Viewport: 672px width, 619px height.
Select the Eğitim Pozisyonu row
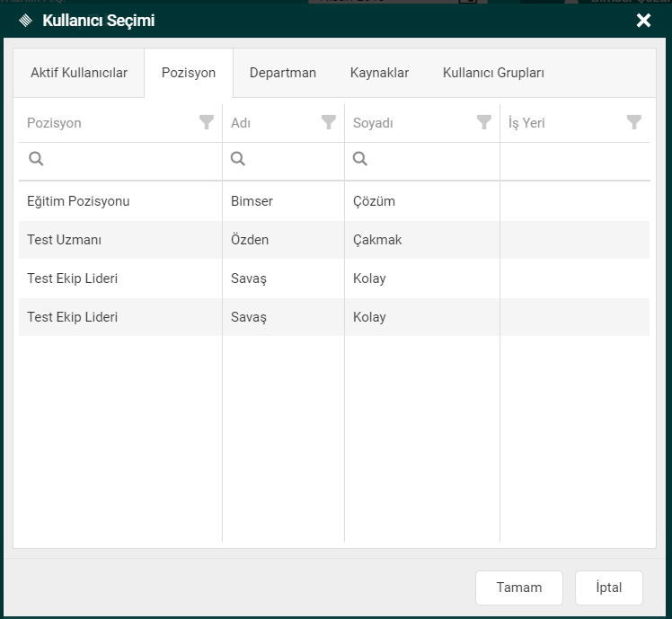pyautogui.click(x=78, y=201)
